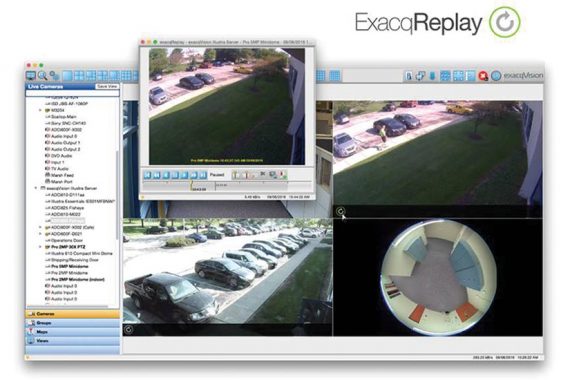The height and width of the screenshot is (380, 570).
Task: Click the scissors clip icon in replay window
Action: click(x=263, y=175)
